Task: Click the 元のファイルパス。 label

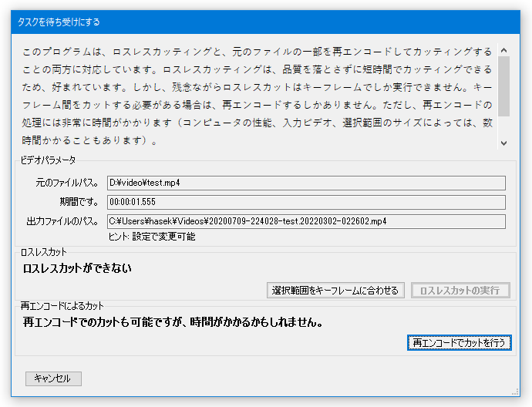Action: coord(67,183)
